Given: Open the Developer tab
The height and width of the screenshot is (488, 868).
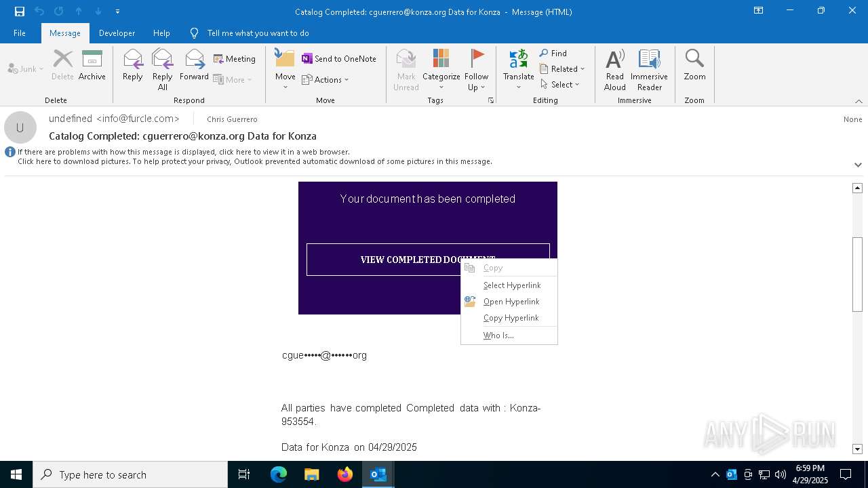Looking at the screenshot, I should tap(117, 33).
